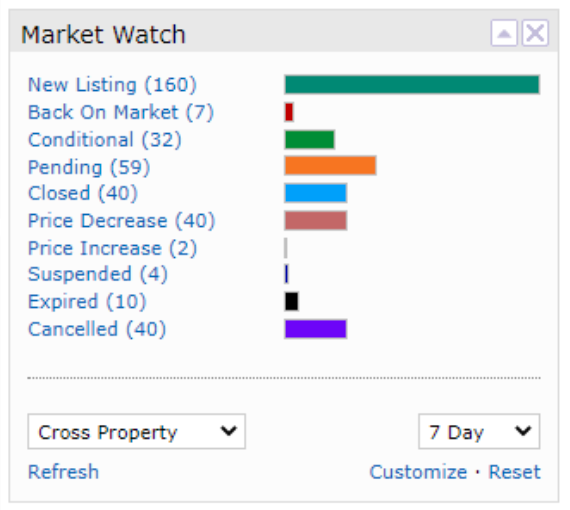Open the Cancelled (40) listings
The height and width of the screenshot is (510, 570).
97,329
